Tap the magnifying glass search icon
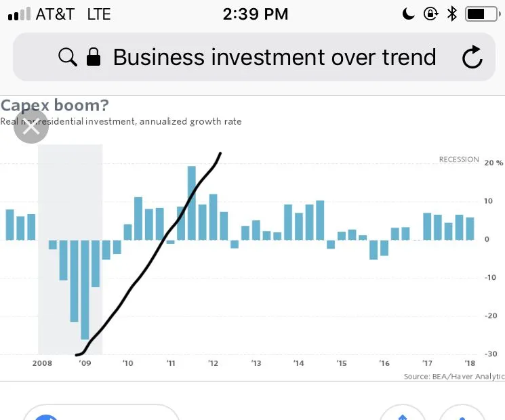The width and height of the screenshot is (505, 420). click(x=68, y=58)
